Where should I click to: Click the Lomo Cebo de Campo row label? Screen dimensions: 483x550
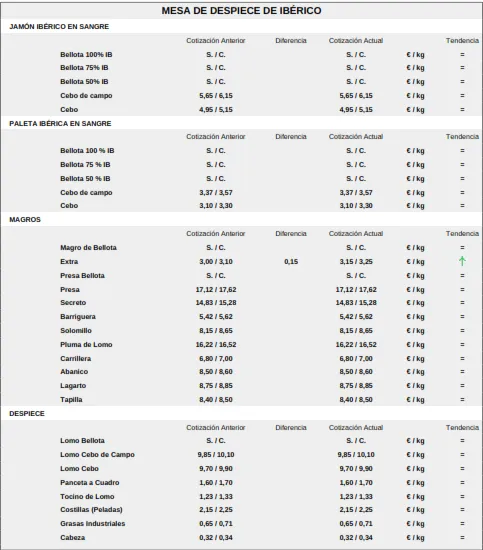tap(97, 455)
